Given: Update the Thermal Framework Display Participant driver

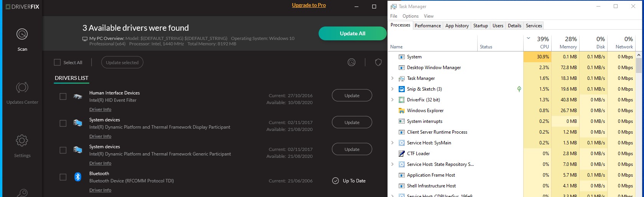Looking at the screenshot, I should 352,122.
